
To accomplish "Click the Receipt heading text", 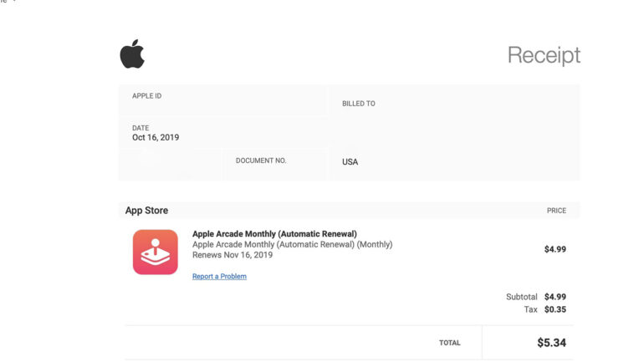I will pos(544,55).
